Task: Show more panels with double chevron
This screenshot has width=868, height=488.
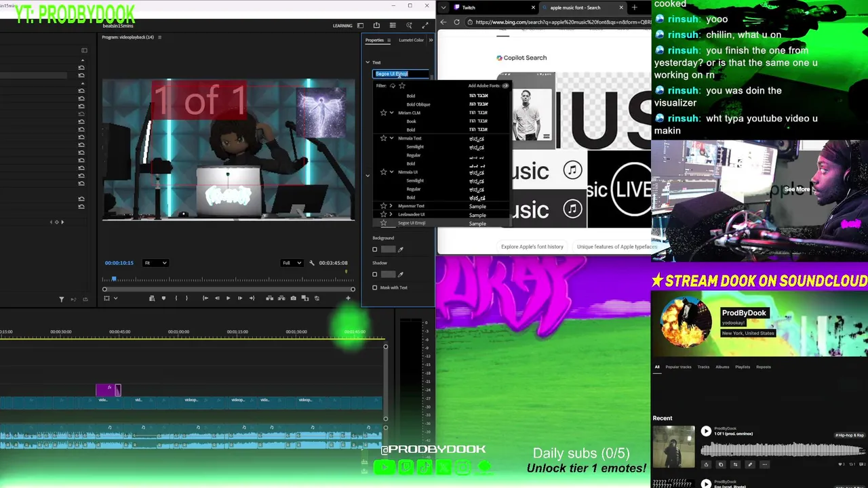Action: tap(431, 40)
